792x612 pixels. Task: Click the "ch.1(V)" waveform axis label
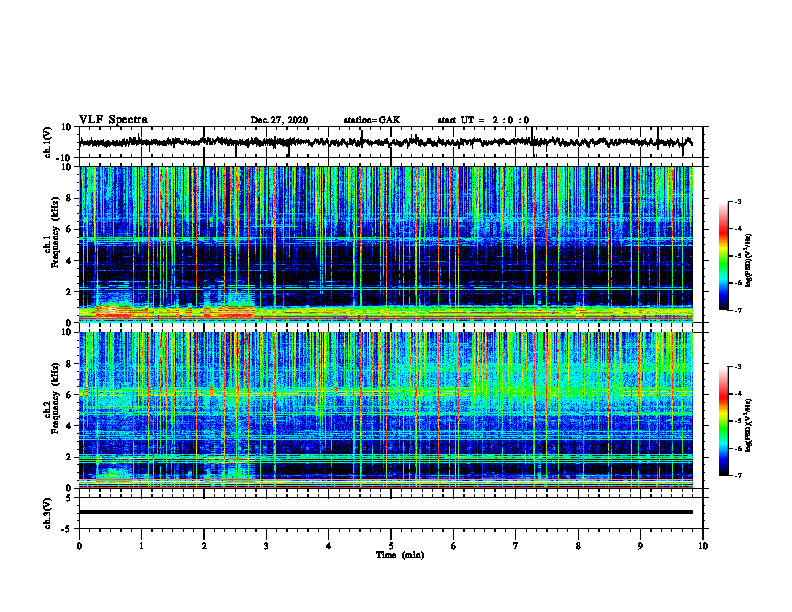(x=47, y=142)
